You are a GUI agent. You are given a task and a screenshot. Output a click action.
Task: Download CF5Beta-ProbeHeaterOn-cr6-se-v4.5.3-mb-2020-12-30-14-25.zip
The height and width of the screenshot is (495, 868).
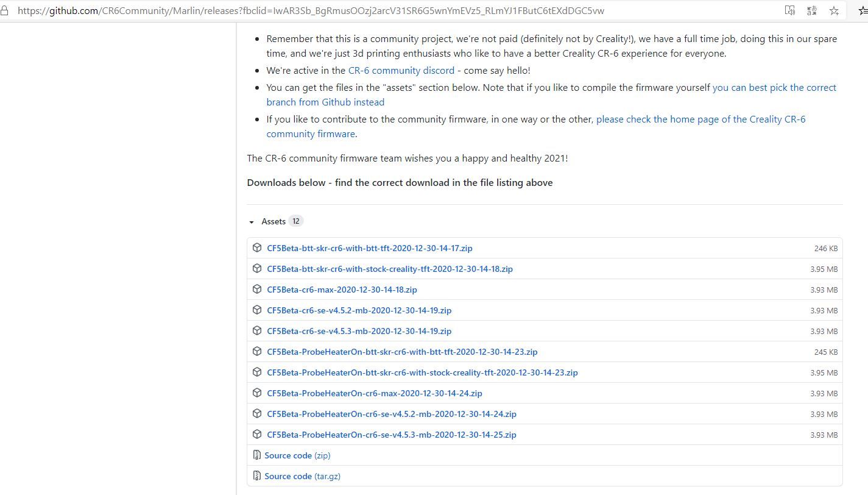coord(392,435)
